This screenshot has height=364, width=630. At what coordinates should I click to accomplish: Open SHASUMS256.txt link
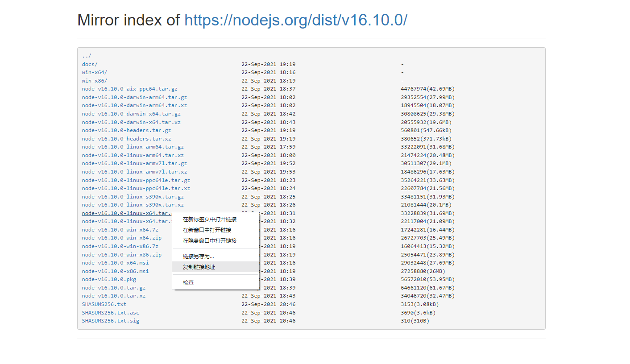(104, 304)
